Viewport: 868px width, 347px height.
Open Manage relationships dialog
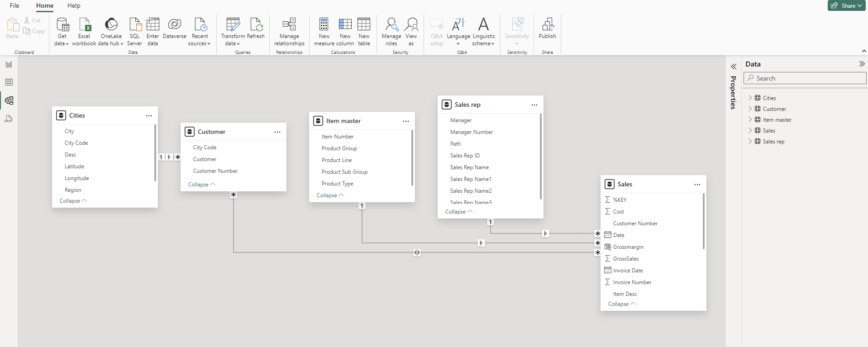pos(289,32)
